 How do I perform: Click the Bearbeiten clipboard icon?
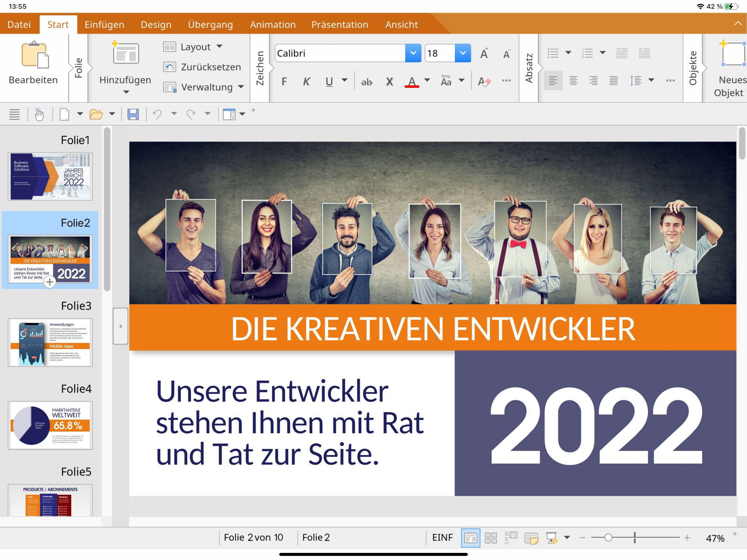click(35, 55)
